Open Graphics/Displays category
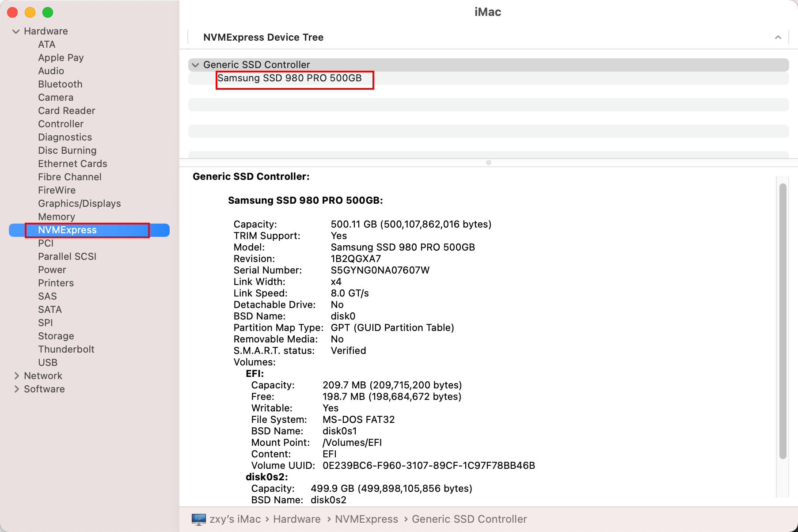798x532 pixels. point(80,203)
